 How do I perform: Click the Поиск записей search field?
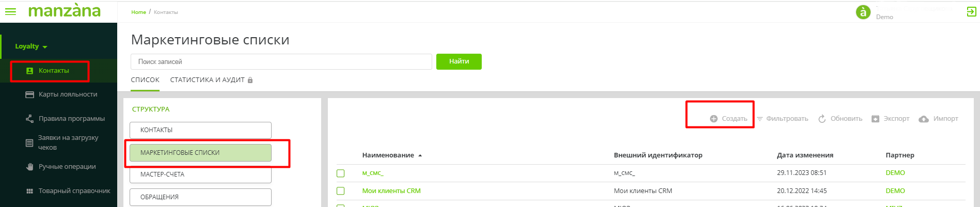pos(281,62)
